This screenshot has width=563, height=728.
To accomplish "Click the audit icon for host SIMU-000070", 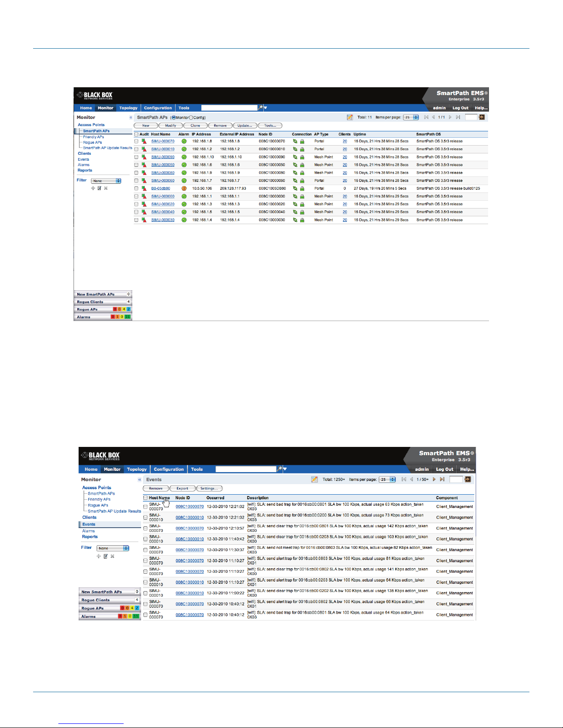I will point(144,141).
